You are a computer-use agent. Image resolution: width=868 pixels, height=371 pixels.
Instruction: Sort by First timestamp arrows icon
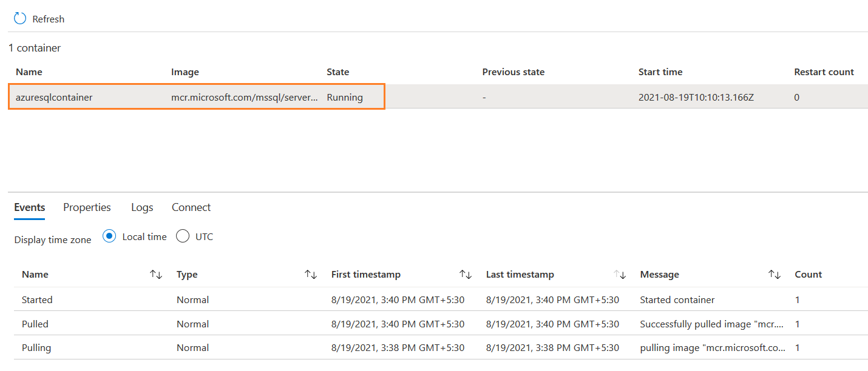466,275
